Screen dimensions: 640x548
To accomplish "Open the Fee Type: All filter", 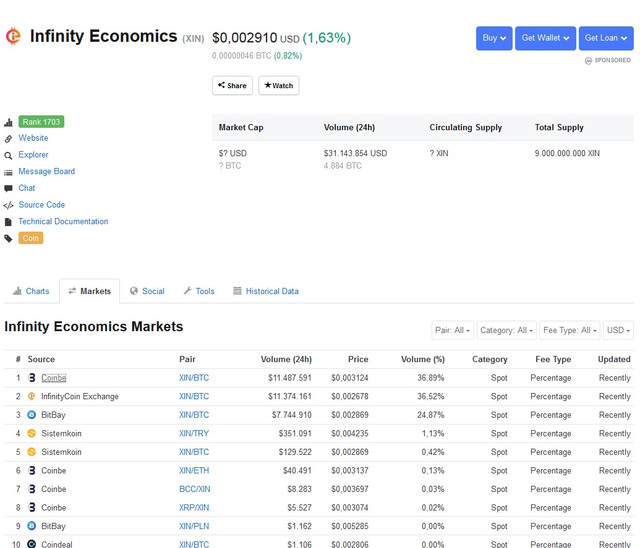I will (570, 330).
